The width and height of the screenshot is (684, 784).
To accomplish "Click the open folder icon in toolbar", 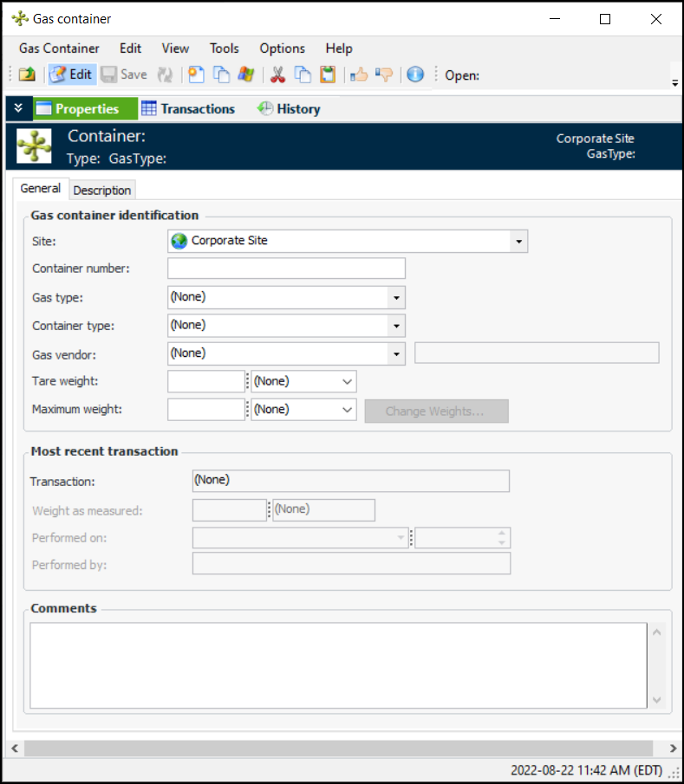I will coord(27,75).
